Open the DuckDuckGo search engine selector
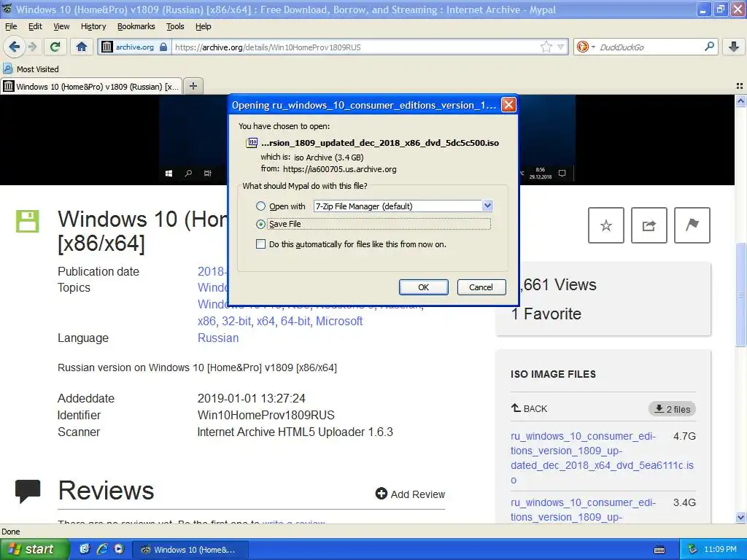Image resolution: width=747 pixels, height=560 pixels. tap(586, 47)
